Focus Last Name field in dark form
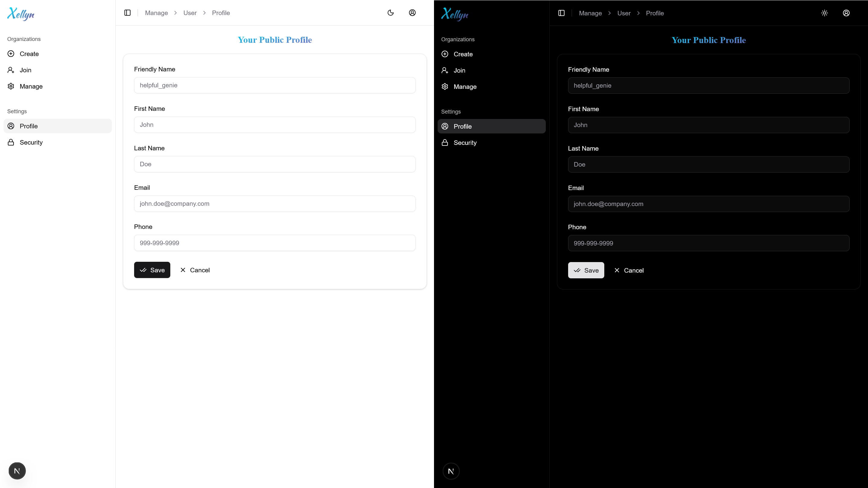 pos(709,164)
